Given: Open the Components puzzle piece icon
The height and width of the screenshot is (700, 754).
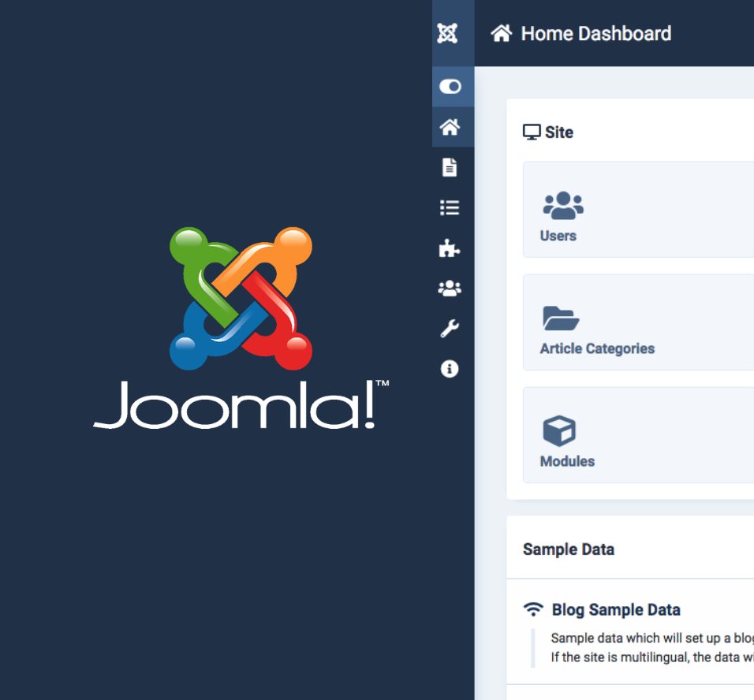Looking at the screenshot, I should 450,248.
